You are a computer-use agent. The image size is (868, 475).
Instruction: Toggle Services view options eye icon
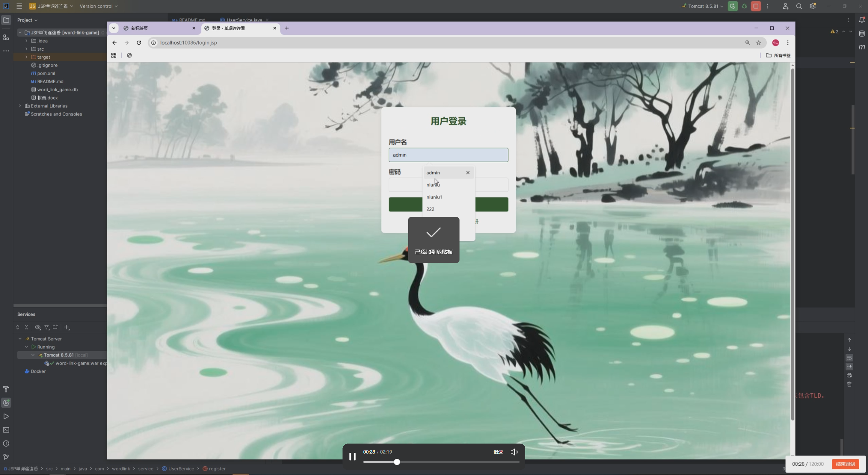point(38,327)
